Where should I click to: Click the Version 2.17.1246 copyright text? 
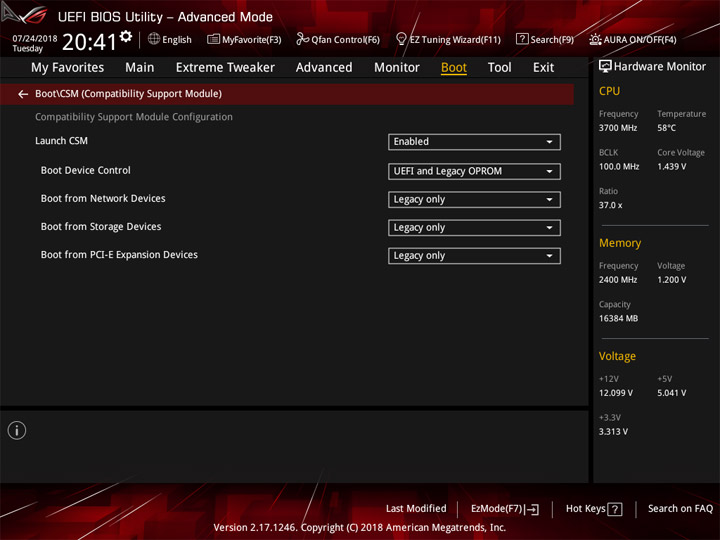[x=360, y=528]
